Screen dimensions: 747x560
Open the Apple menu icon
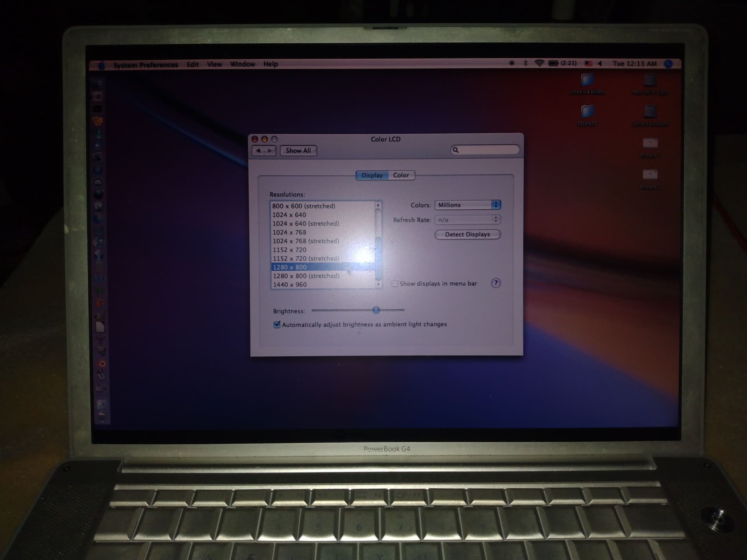pos(102,65)
